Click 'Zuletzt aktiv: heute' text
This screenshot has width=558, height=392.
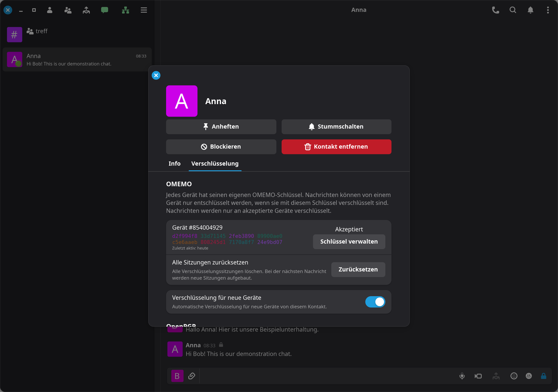tap(190, 248)
